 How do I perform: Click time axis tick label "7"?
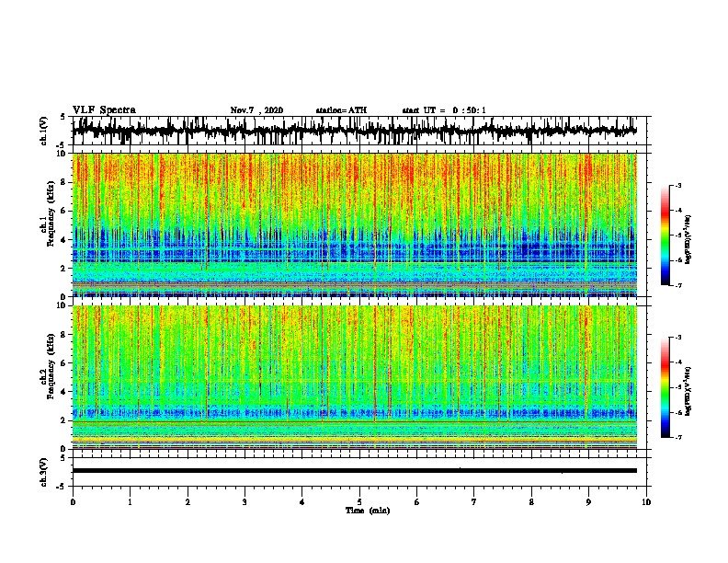474,502
